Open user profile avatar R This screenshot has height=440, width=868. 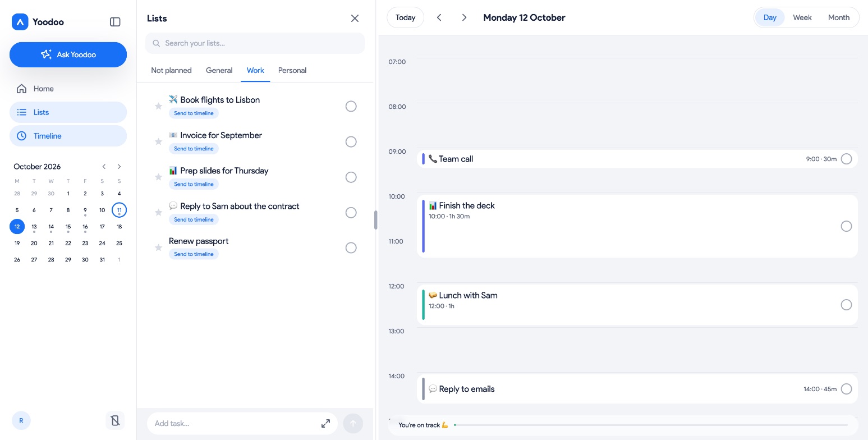point(21,420)
